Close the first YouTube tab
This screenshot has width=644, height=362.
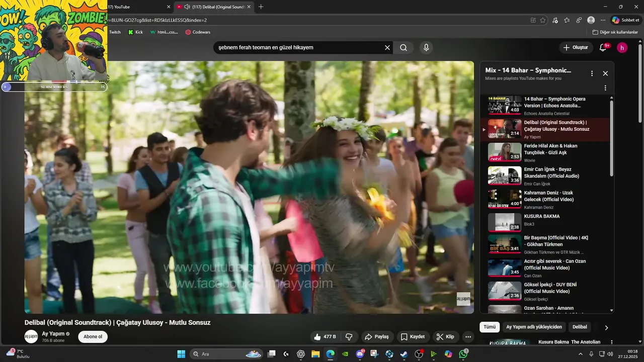169,7
